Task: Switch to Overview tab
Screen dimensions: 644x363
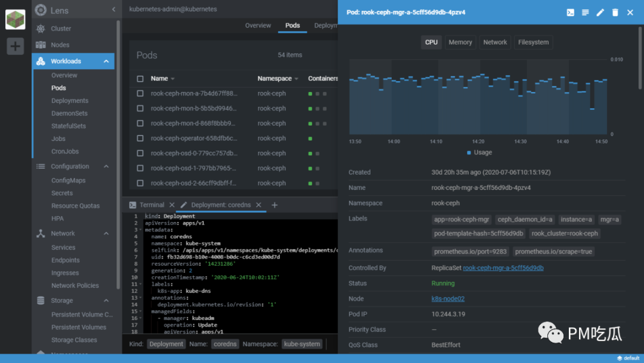Action: pos(258,26)
